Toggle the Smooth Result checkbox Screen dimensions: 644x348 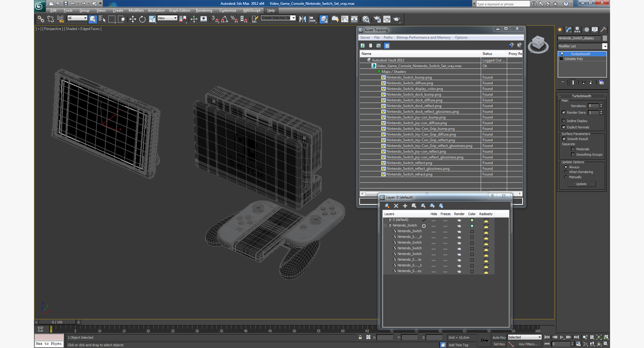pos(564,139)
